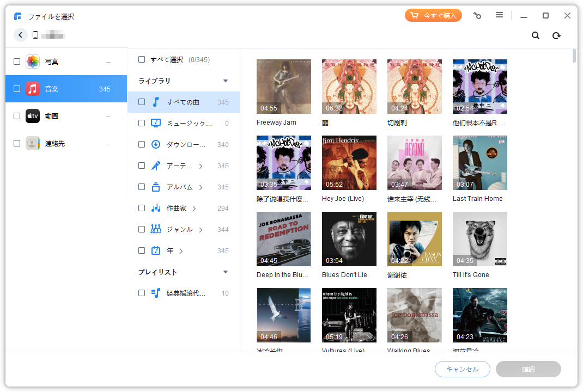Click the artist microphone icon

(x=156, y=166)
